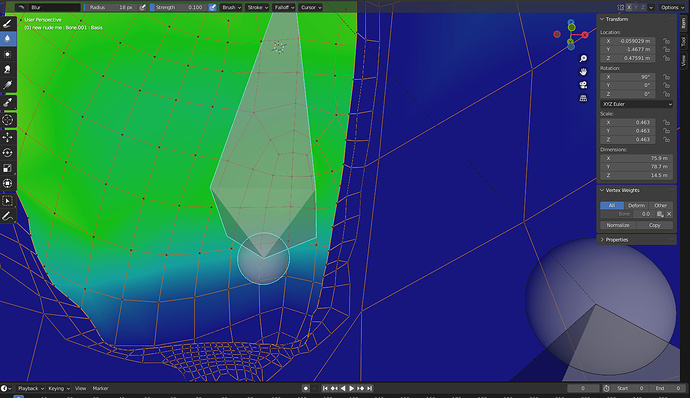Click the Copy vertex weights button
Viewport: 690px width, 398px height.
pyautogui.click(x=654, y=225)
